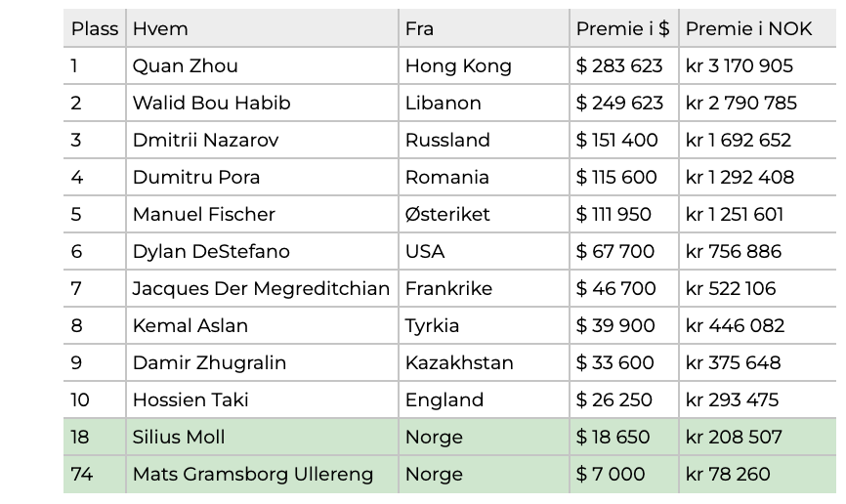
Task: Click the Tyrkia cell
Action: point(484,326)
